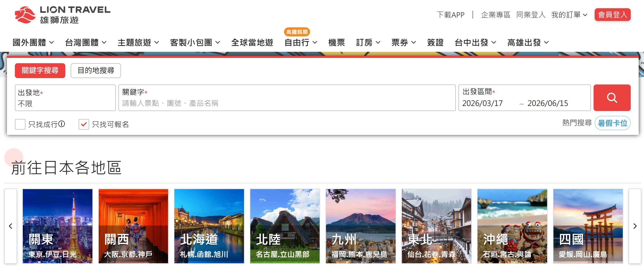Expand the 我的訂單 dropdown
Viewport: 644px width, 272px height.
point(569,15)
